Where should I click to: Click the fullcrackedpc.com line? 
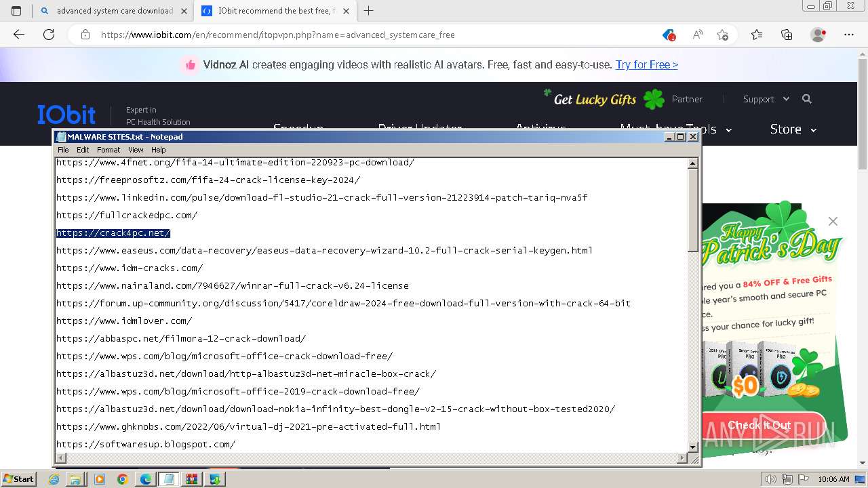127,216
